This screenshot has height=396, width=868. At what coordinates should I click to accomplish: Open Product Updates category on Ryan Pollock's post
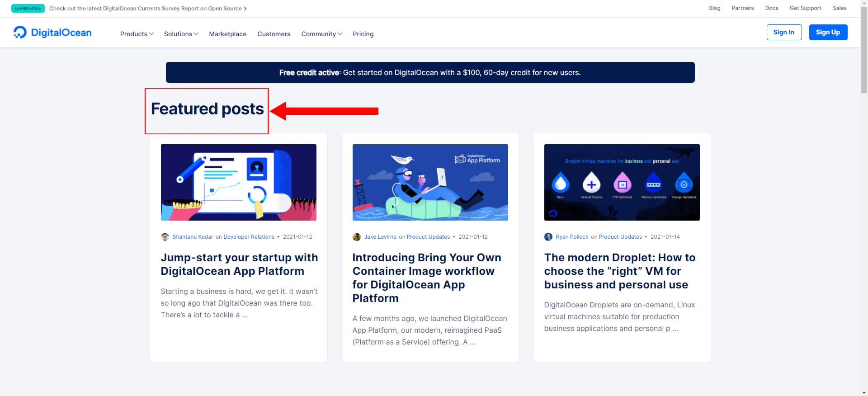point(620,237)
